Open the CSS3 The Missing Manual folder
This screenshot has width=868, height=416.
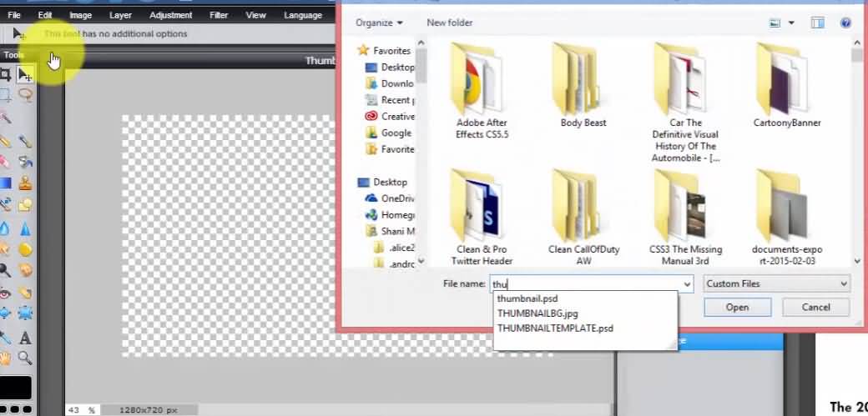pyautogui.click(x=685, y=218)
